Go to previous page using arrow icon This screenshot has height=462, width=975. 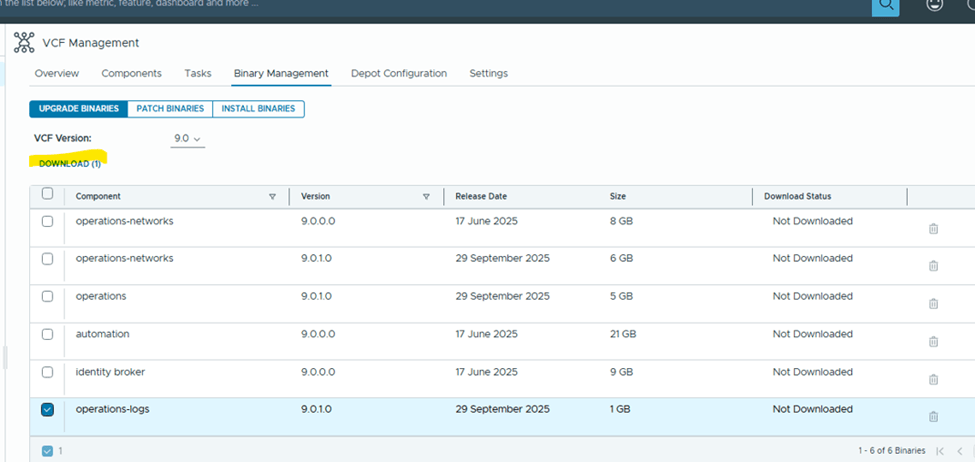tap(961, 451)
